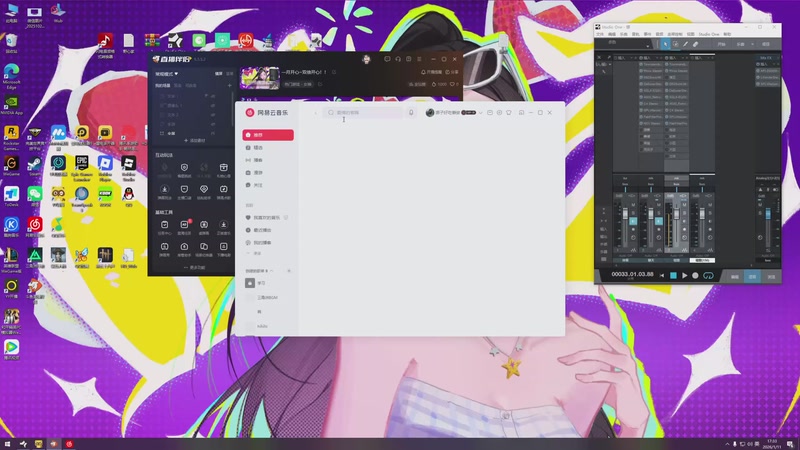Switch NetEase Cloud Music to mini mode icon
The width and height of the screenshot is (800, 450).
[x=521, y=112]
